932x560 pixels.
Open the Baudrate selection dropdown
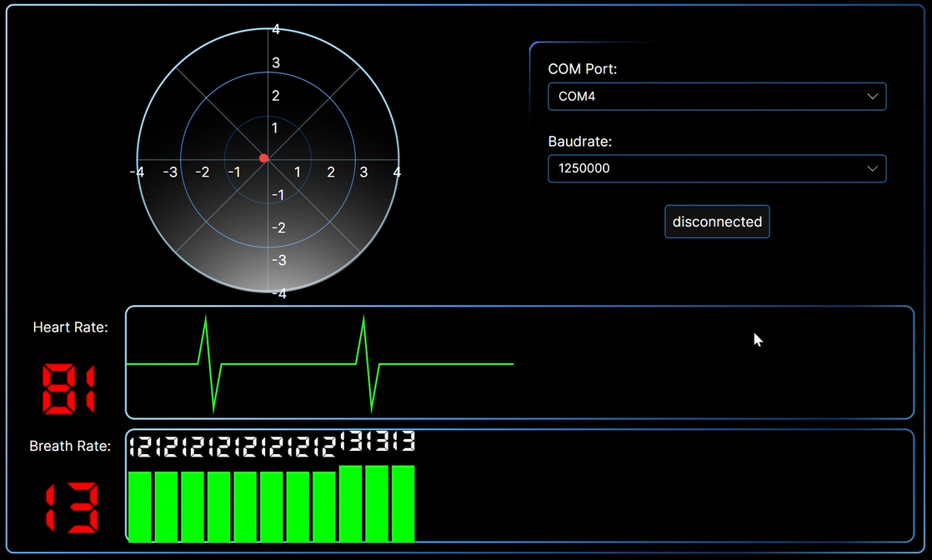tap(717, 168)
